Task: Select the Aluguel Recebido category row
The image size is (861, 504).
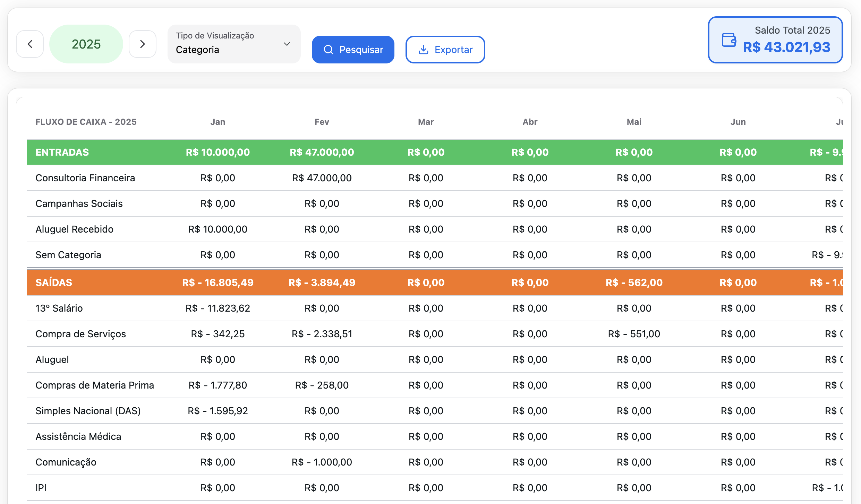Action: tap(74, 229)
